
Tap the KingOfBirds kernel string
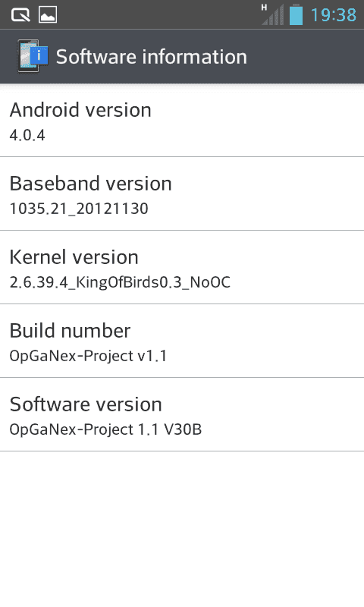120,282
